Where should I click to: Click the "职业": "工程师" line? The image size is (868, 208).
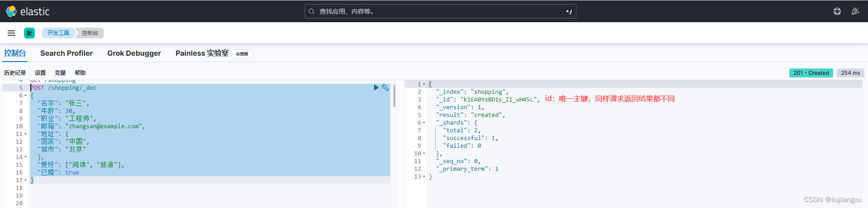coord(67,119)
